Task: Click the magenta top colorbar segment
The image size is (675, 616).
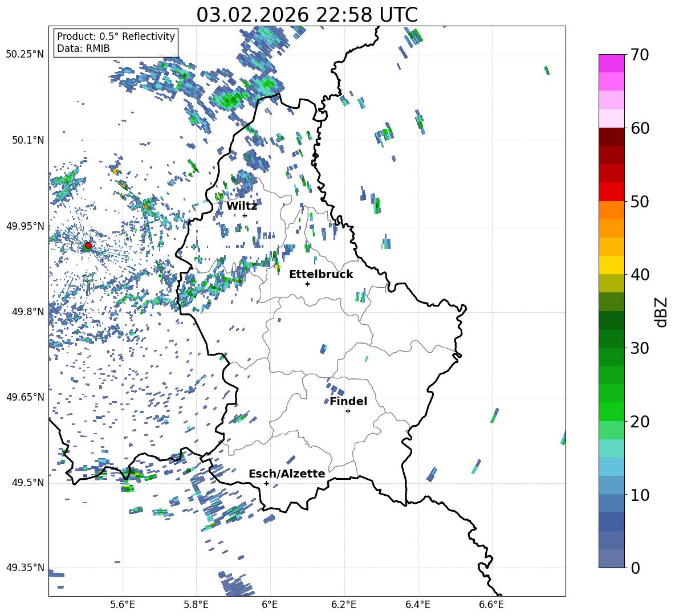Action: pos(611,63)
